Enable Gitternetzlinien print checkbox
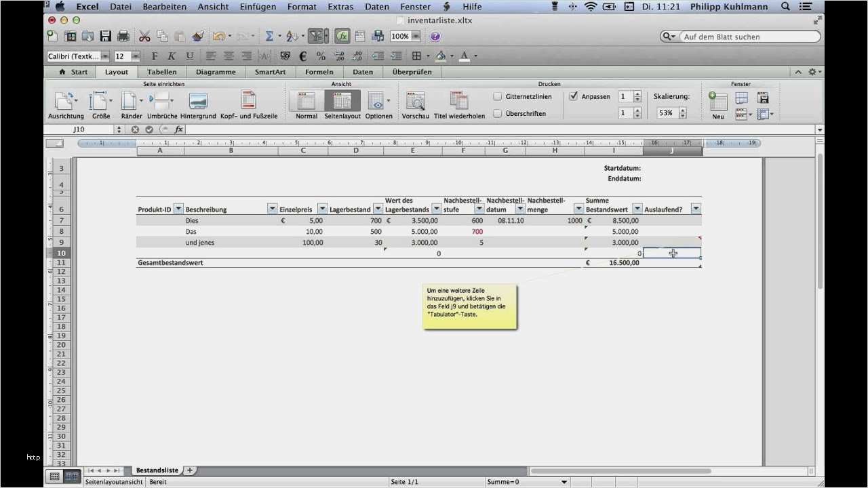The image size is (868, 488). (x=498, y=96)
